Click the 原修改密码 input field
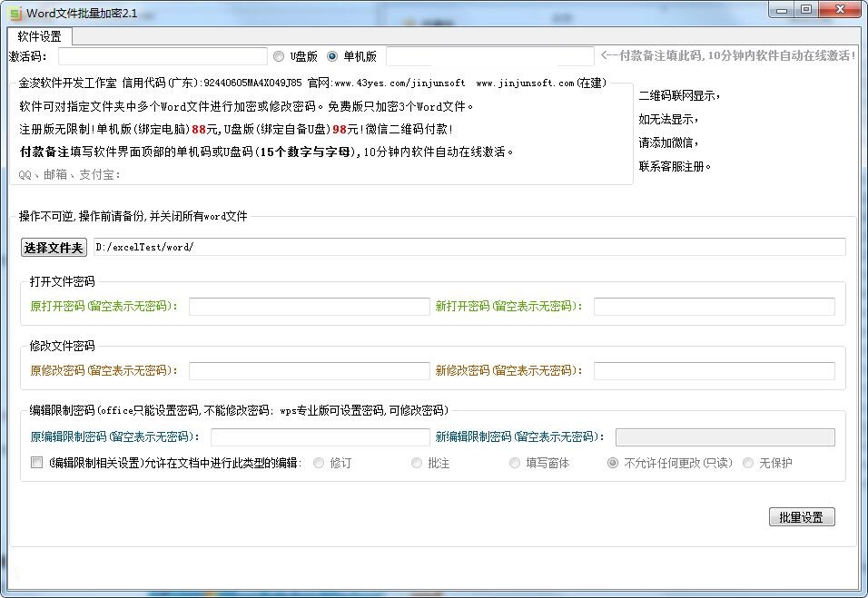This screenshot has width=868, height=598. (x=310, y=370)
